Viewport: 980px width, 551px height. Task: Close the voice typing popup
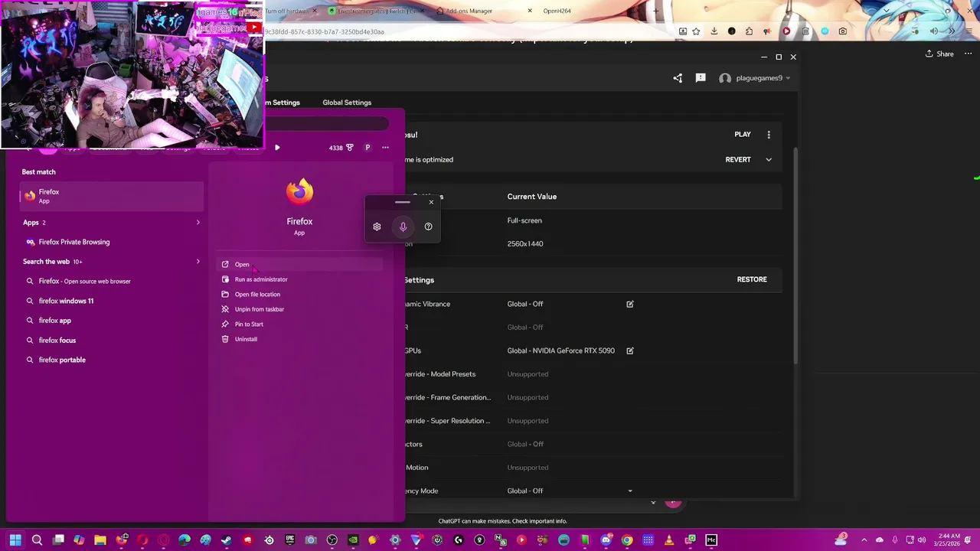(431, 202)
